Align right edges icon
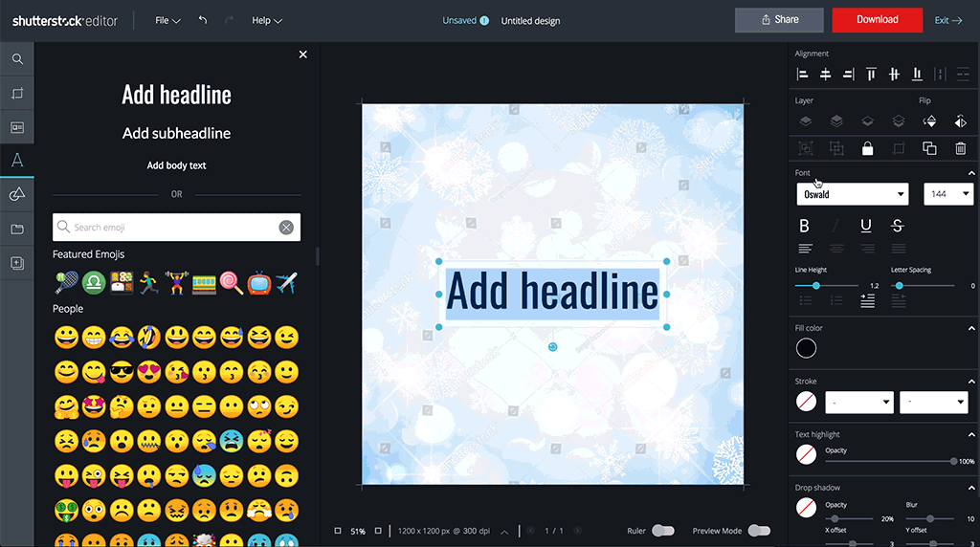Image resolution: width=980 pixels, height=547 pixels. pos(848,75)
